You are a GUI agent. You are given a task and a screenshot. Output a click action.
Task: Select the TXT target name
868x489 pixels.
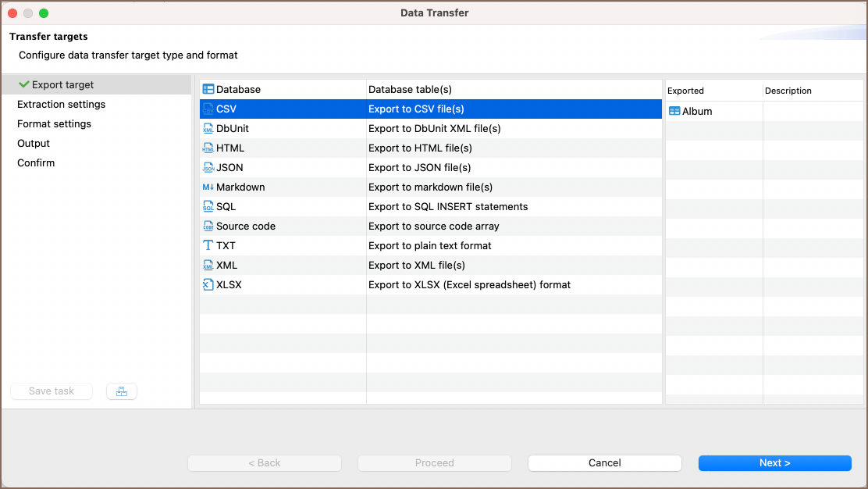[226, 245]
